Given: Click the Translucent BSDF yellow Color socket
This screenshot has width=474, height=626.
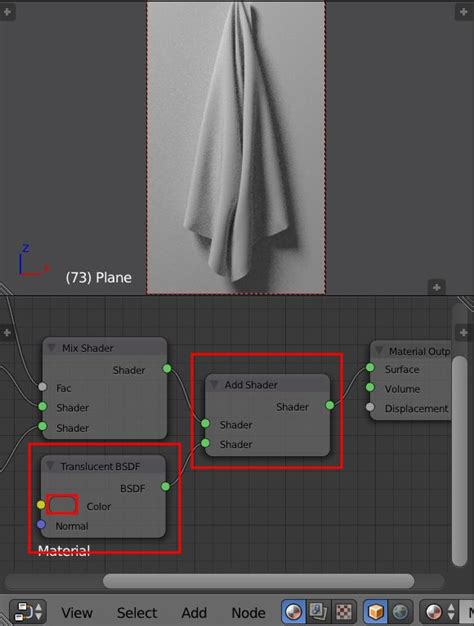Looking at the screenshot, I should click(x=41, y=505).
